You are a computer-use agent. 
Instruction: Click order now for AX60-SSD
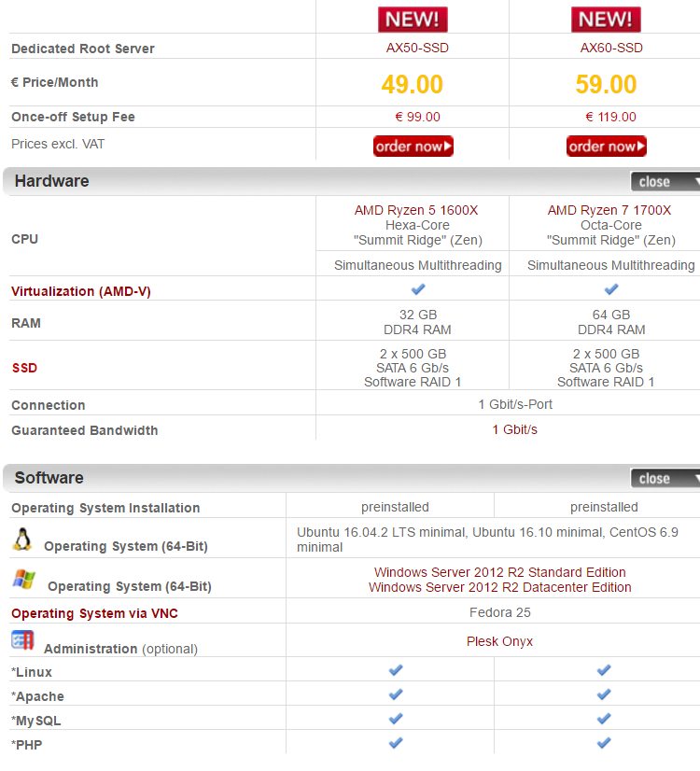tap(606, 146)
